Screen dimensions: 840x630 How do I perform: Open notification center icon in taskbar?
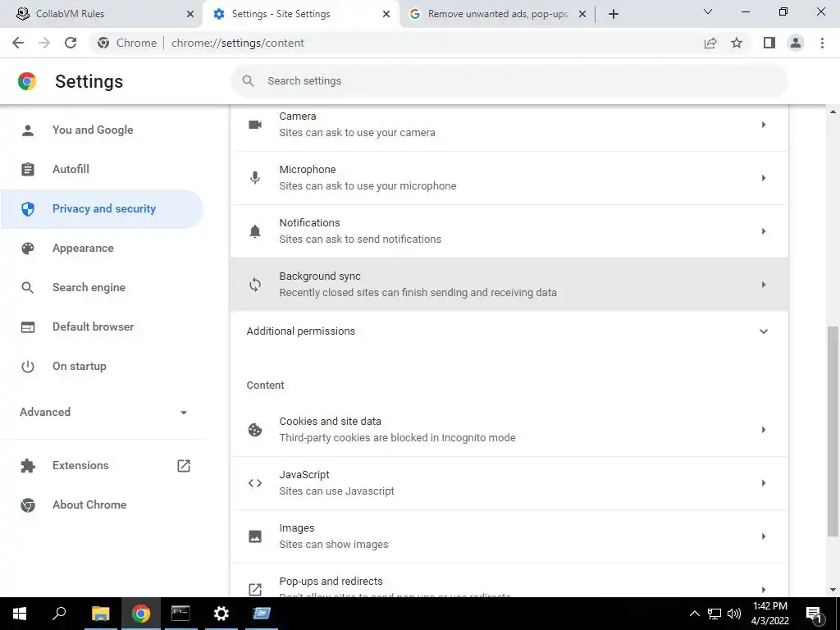[814, 614]
